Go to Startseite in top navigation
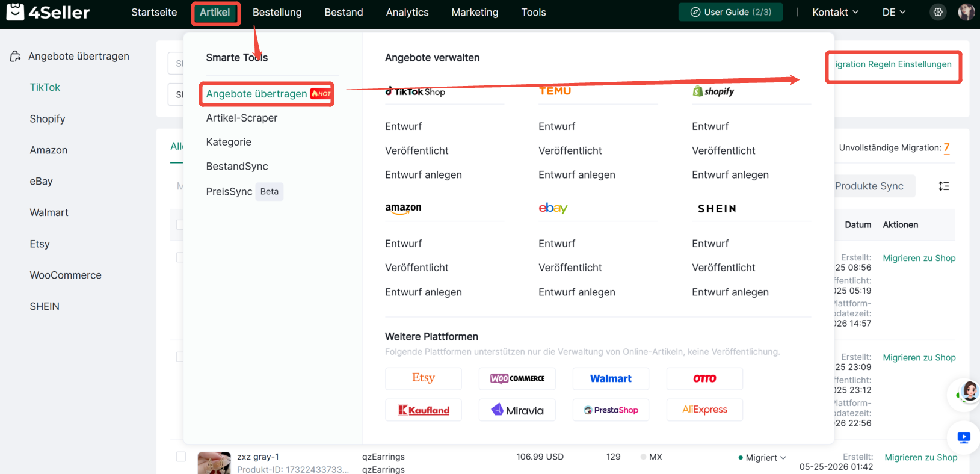This screenshot has width=980, height=474. pos(154,12)
